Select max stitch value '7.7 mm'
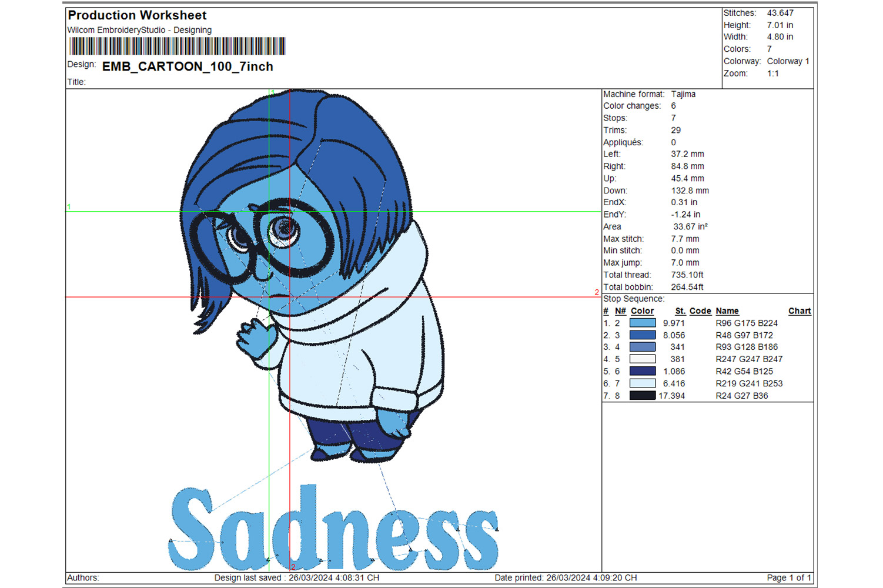Image resolution: width=883 pixels, height=588 pixels. [685, 239]
